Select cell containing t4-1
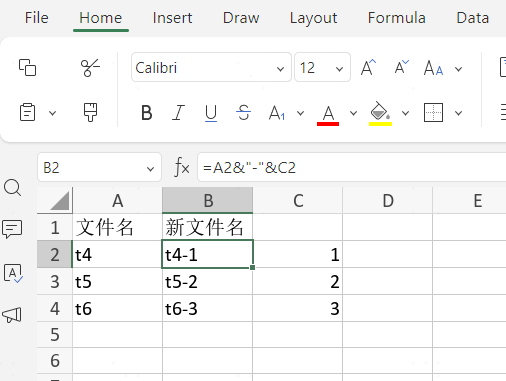Image resolution: width=506 pixels, height=381 pixels. (208, 254)
